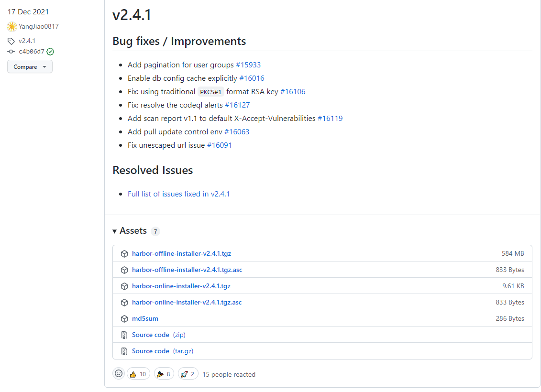
Task: Collapse the Assets section triangle
Action: point(114,231)
